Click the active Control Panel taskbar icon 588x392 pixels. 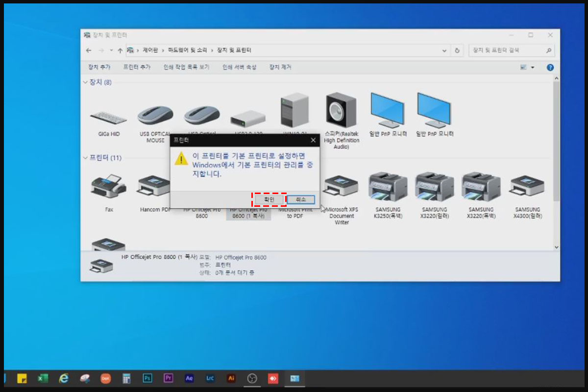pos(294,378)
